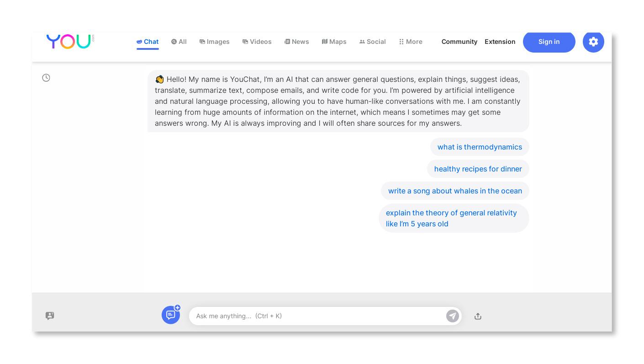This screenshot has width=644, height=364.
Task: Select the Videos tab
Action: pyautogui.click(x=257, y=42)
